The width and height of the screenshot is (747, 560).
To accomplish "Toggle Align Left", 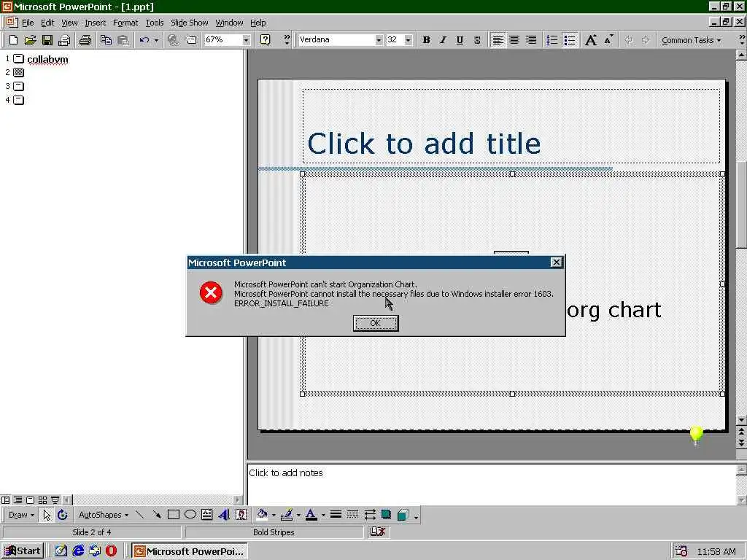I will 498,40.
